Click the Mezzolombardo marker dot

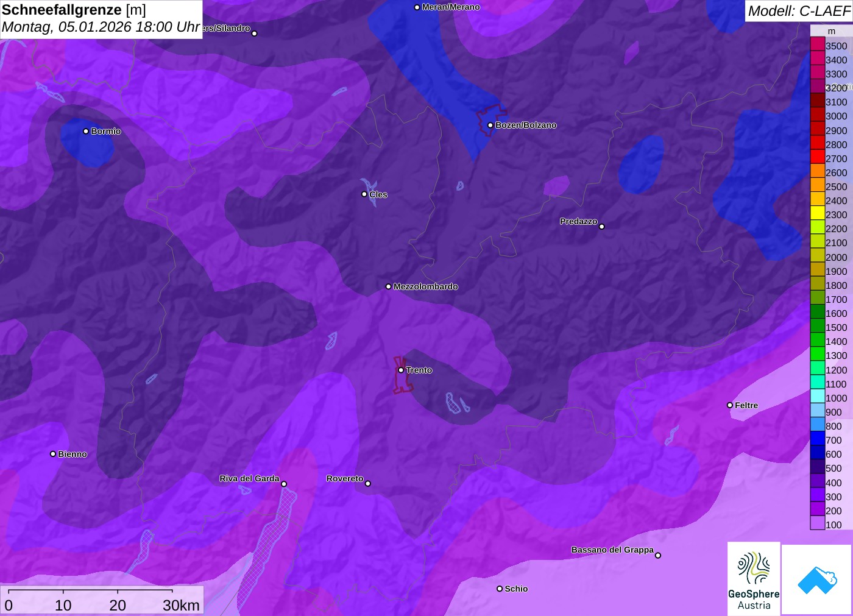pos(389,286)
